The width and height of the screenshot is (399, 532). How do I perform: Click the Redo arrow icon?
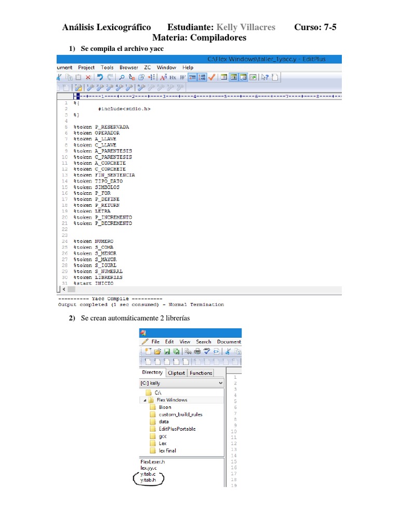click(x=110, y=77)
